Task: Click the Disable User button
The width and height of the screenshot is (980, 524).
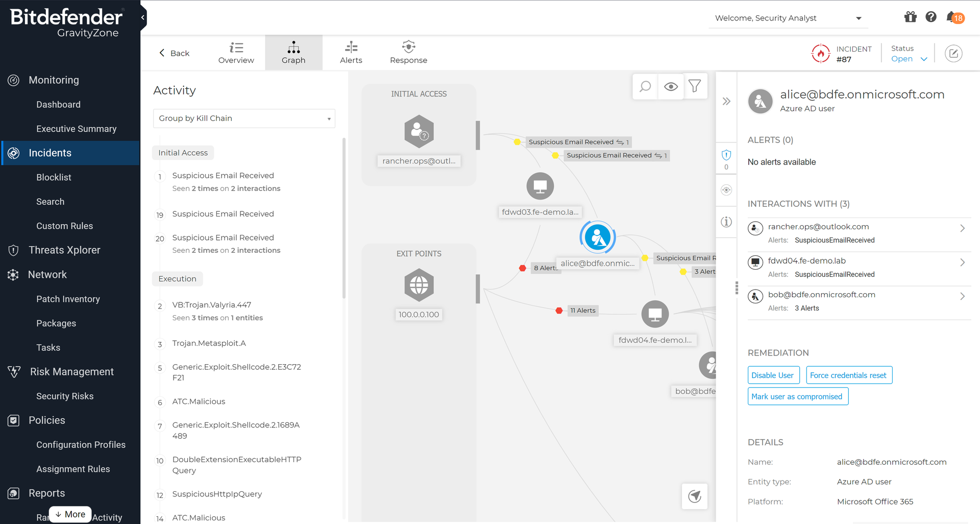Action: click(773, 375)
